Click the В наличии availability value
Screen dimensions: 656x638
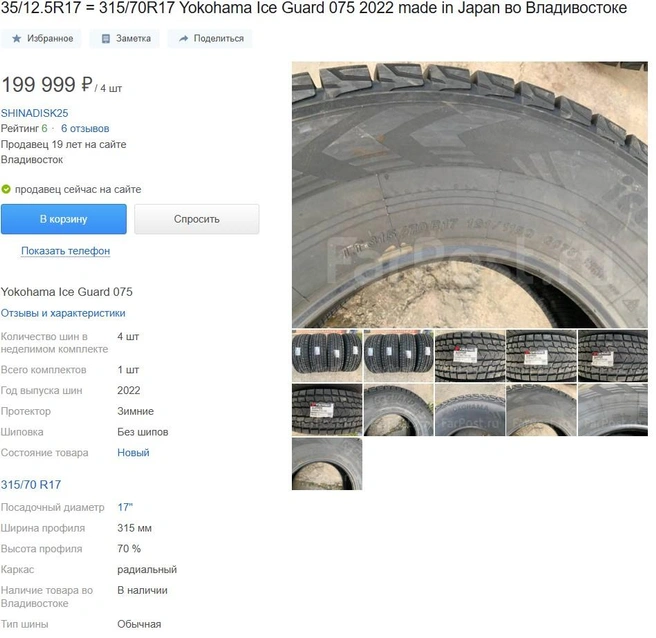pyautogui.click(x=142, y=590)
